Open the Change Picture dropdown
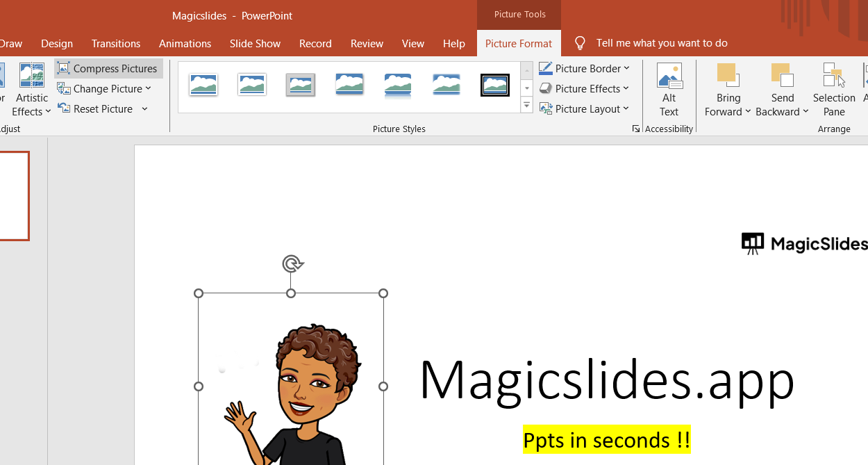The width and height of the screenshot is (868, 465). 105,88
